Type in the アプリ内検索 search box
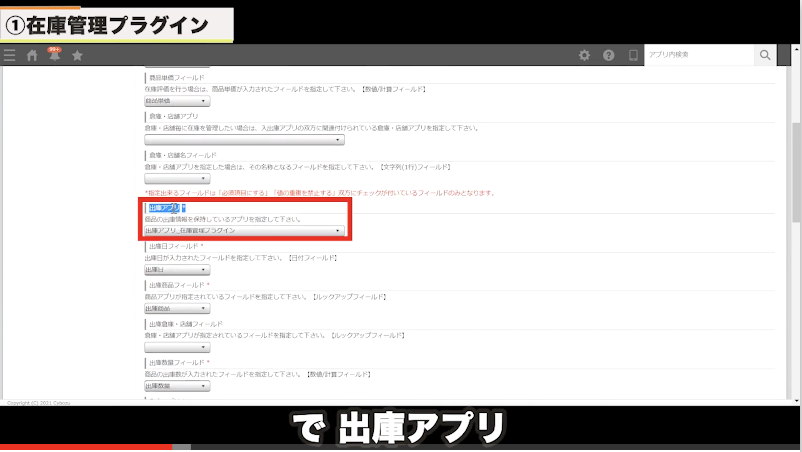 (x=697, y=55)
